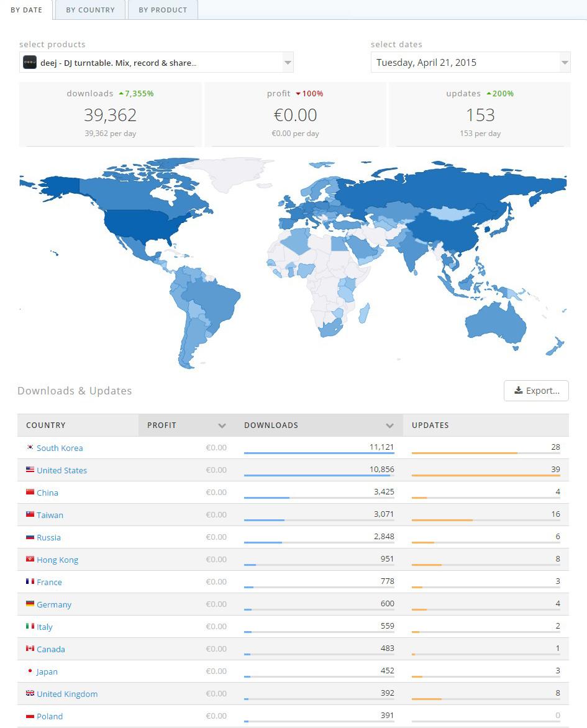Sort by the Downloads column chevron

pos(389,425)
